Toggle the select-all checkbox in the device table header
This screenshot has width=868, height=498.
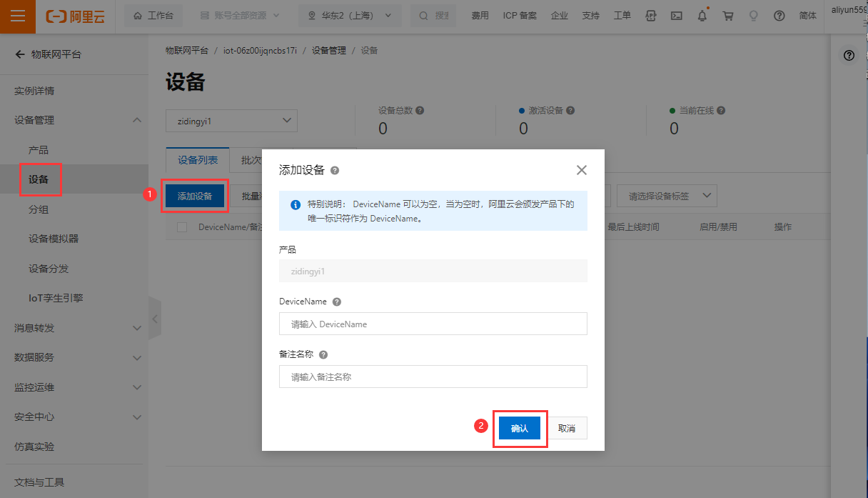click(x=182, y=227)
